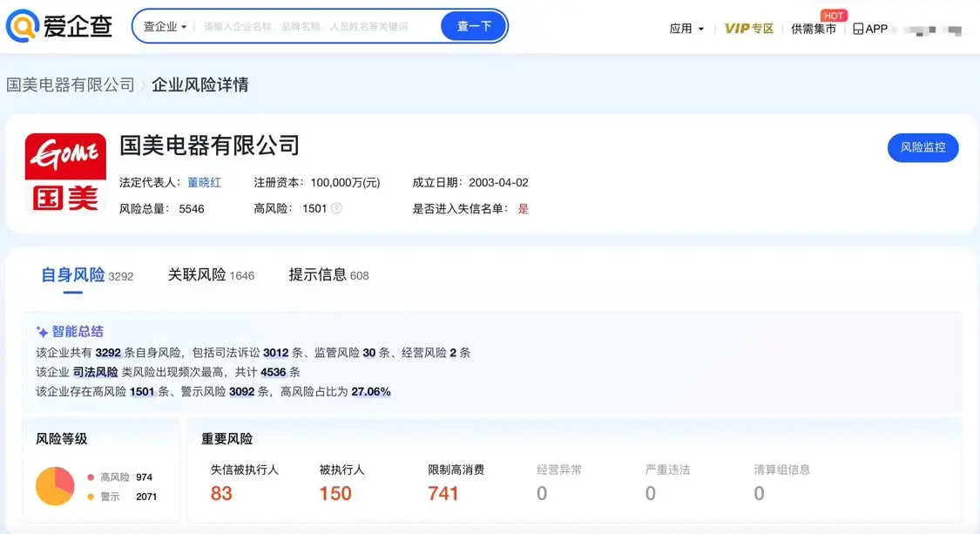980x534 pixels.
Task: Click 经营异常 count 0
Action: [542, 493]
